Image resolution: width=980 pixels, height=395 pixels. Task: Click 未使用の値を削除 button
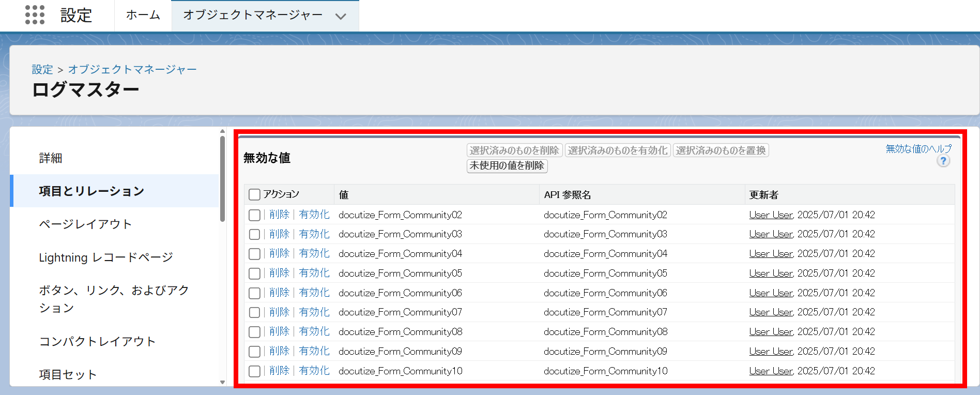point(507,165)
